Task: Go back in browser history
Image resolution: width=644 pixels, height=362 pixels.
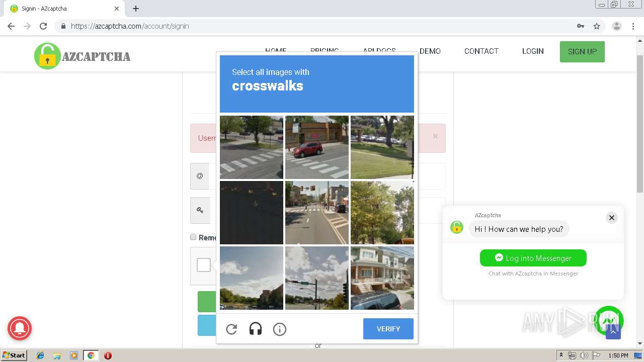Action: [11, 26]
